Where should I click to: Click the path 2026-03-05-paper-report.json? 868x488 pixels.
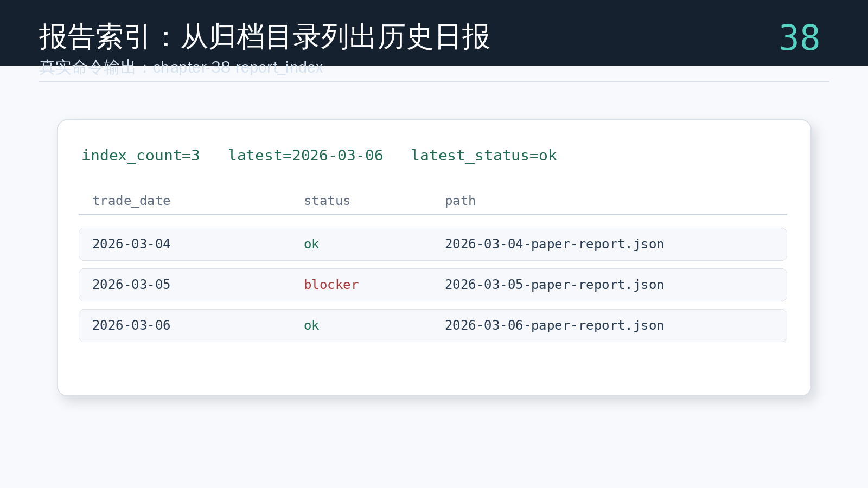click(554, 285)
